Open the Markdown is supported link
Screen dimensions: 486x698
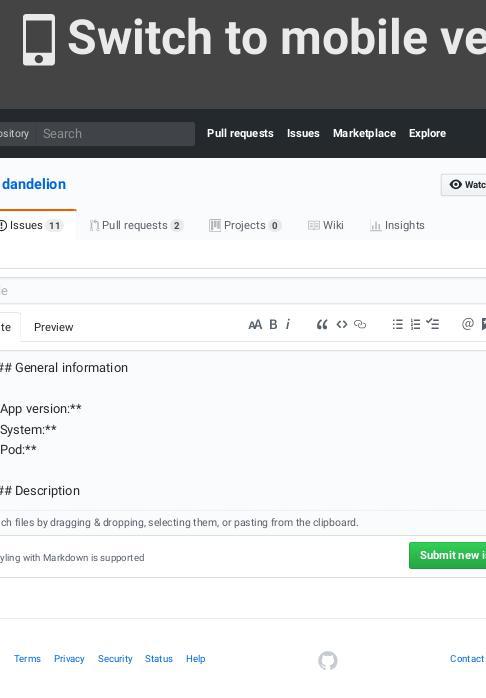(72, 558)
